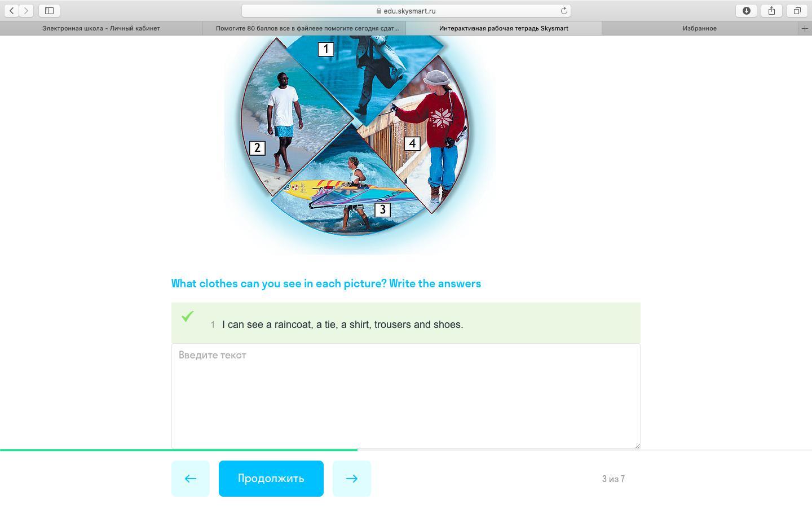812x508 pixels.
Task: Add a new tab with plus icon
Action: tap(805, 28)
